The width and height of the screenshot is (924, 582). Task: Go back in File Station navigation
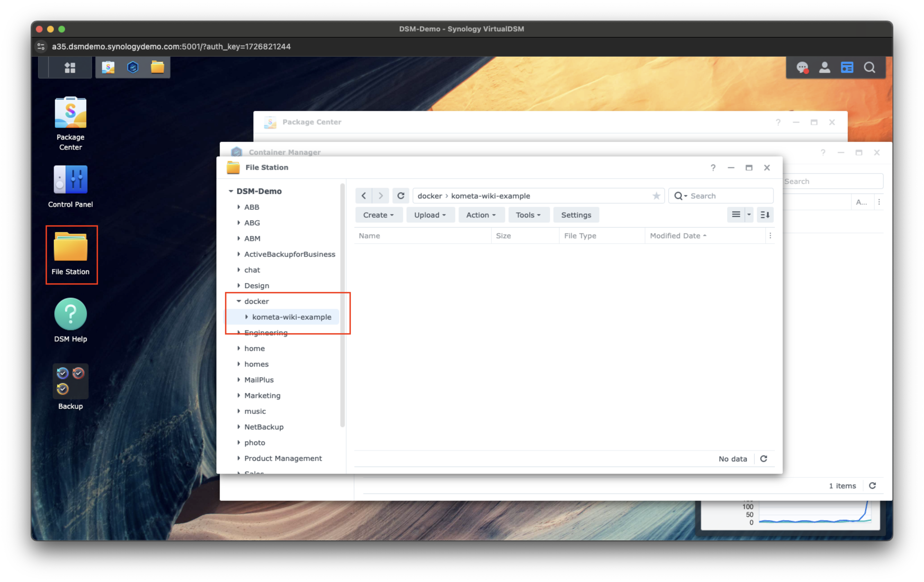tap(364, 196)
